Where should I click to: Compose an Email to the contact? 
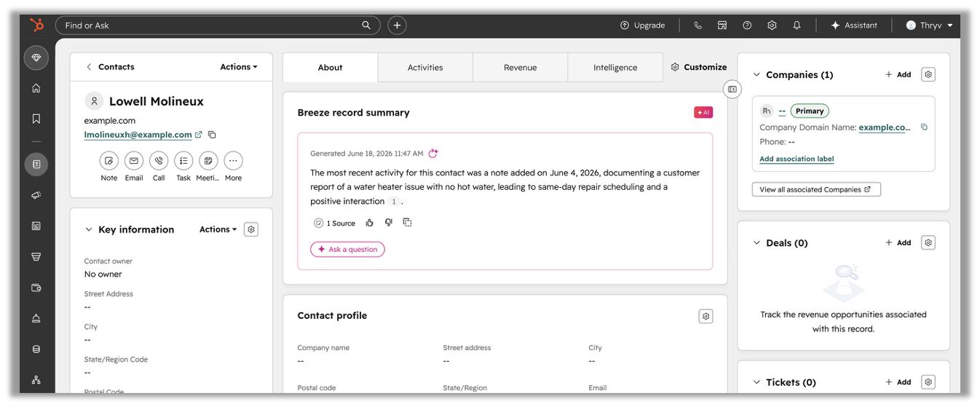pyautogui.click(x=134, y=161)
